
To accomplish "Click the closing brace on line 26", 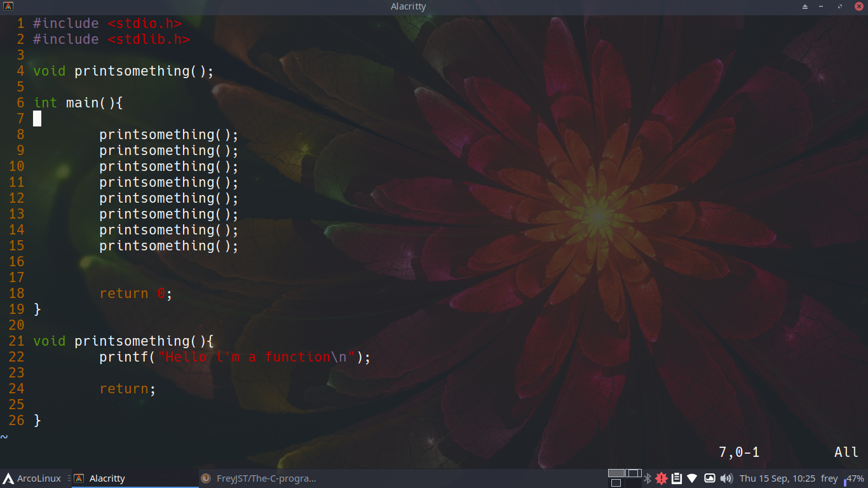I will point(37,421).
